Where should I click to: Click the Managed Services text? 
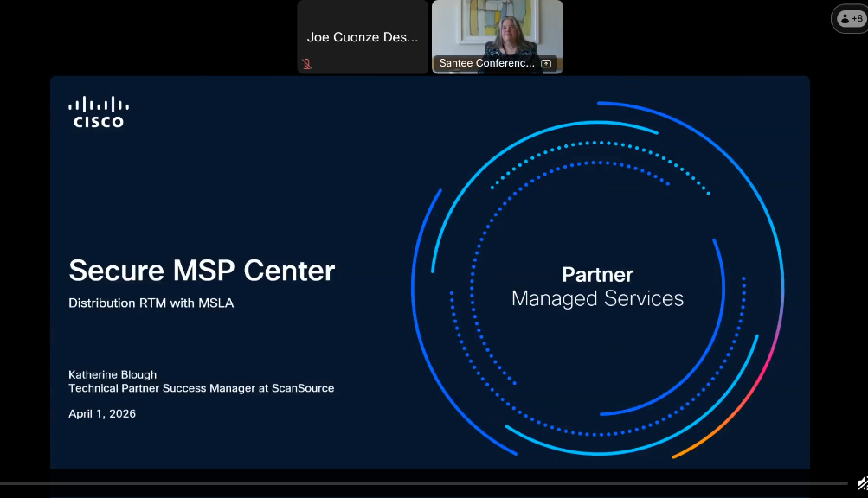point(598,299)
